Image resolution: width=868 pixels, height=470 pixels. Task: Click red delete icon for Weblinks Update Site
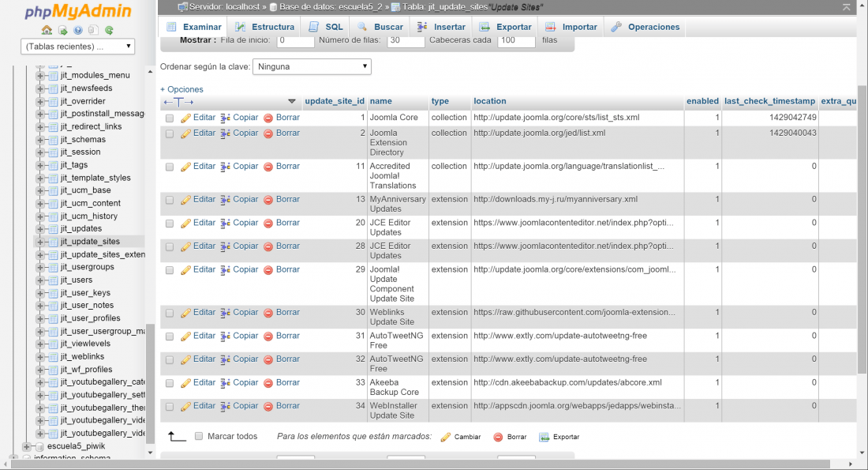268,313
